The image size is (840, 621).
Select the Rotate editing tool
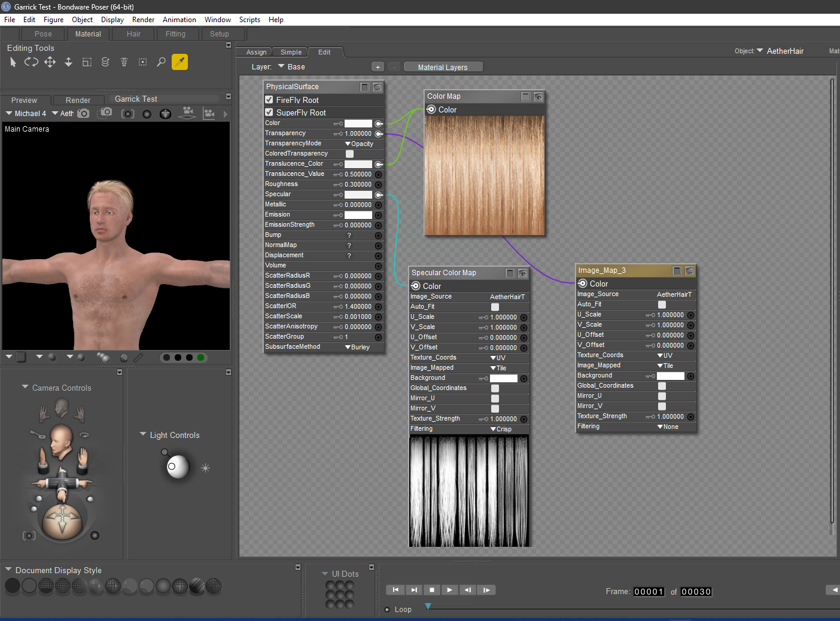[x=31, y=62]
